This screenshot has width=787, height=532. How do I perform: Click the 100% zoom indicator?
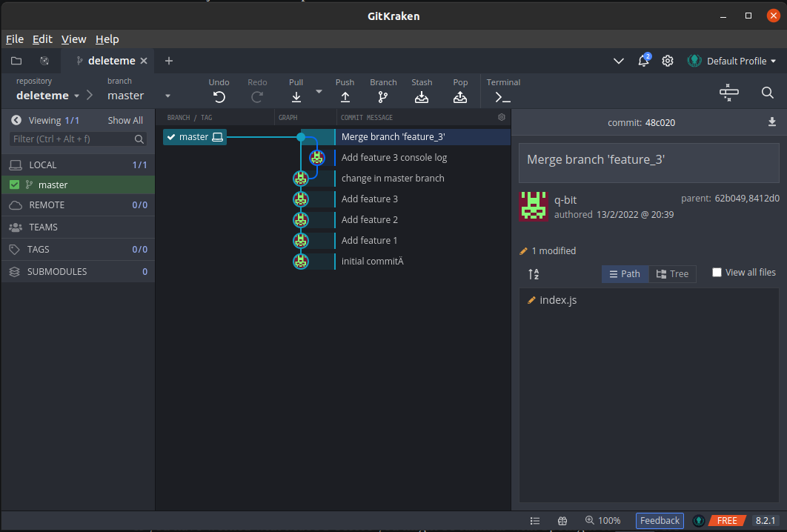(602, 520)
